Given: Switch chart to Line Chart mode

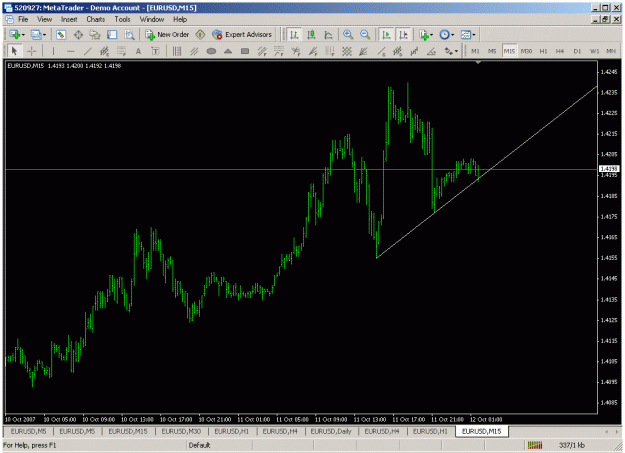Looking at the screenshot, I should tap(328, 35).
